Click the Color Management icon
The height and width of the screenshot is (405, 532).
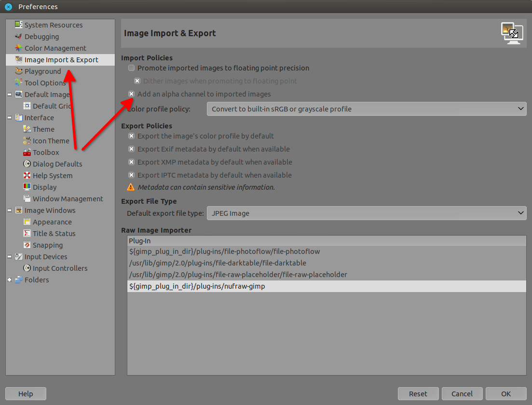(19, 48)
